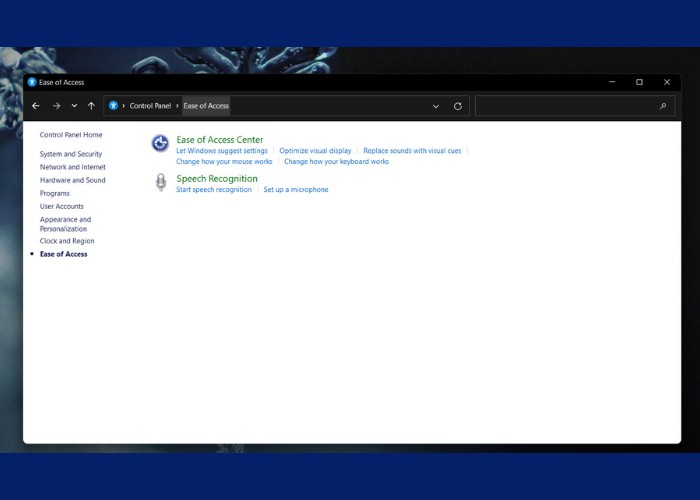Open Set up a microphone link
This screenshot has width=700, height=500.
[296, 189]
